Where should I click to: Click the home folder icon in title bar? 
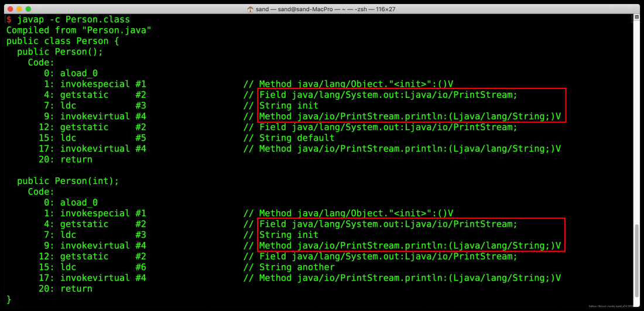pos(251,9)
